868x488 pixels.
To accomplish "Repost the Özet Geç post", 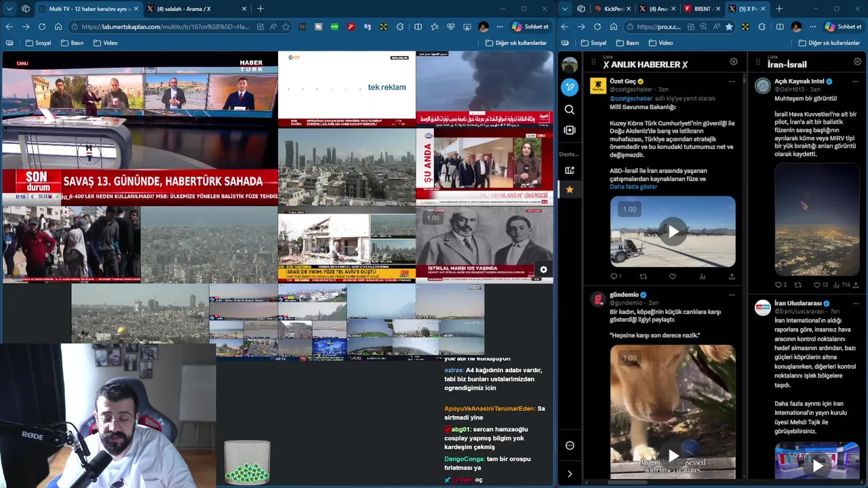I will tap(644, 276).
